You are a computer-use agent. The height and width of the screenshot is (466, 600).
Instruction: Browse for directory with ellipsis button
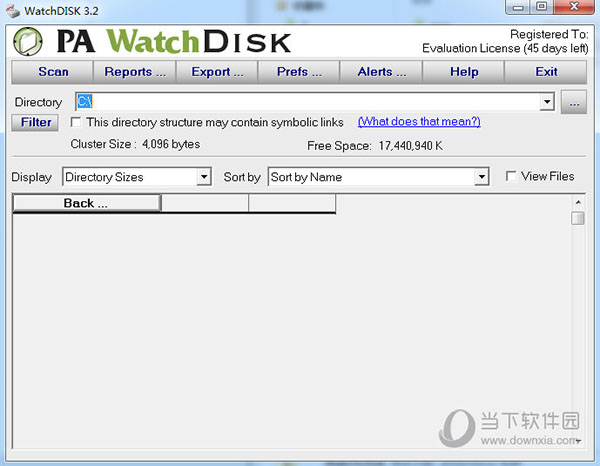[574, 102]
